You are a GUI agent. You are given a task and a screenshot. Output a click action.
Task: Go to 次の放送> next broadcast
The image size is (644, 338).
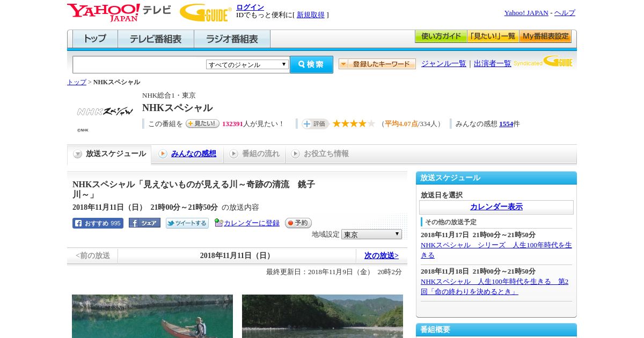(x=382, y=256)
